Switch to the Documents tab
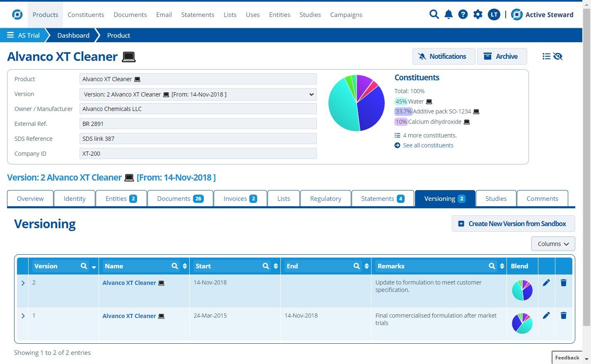 180,199
